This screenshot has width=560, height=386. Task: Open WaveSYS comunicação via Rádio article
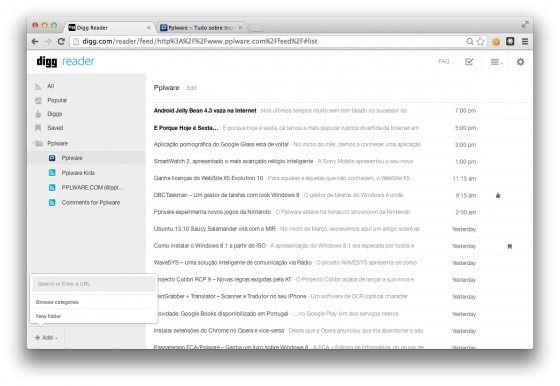[x=232, y=263]
